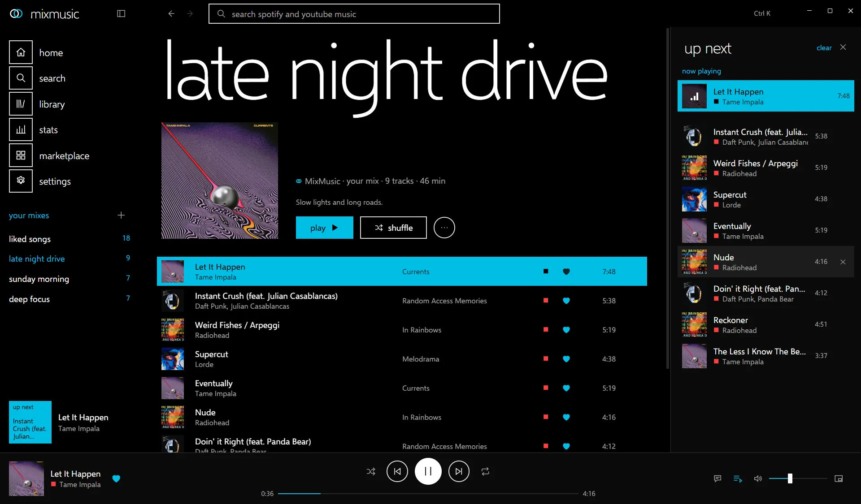The width and height of the screenshot is (861, 504).
Task: Open the more options ellipsis button
Action: click(444, 228)
